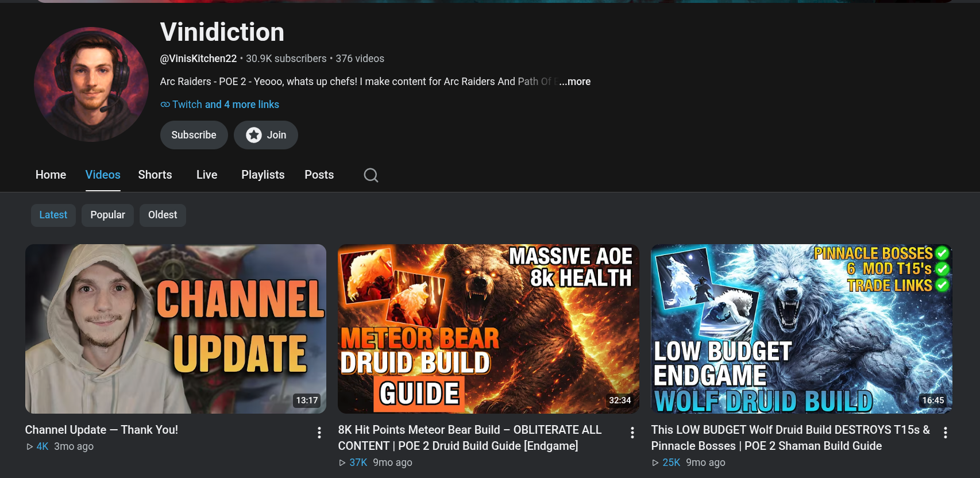980x478 pixels.
Task: Switch to the Shorts tab
Action: 155,175
